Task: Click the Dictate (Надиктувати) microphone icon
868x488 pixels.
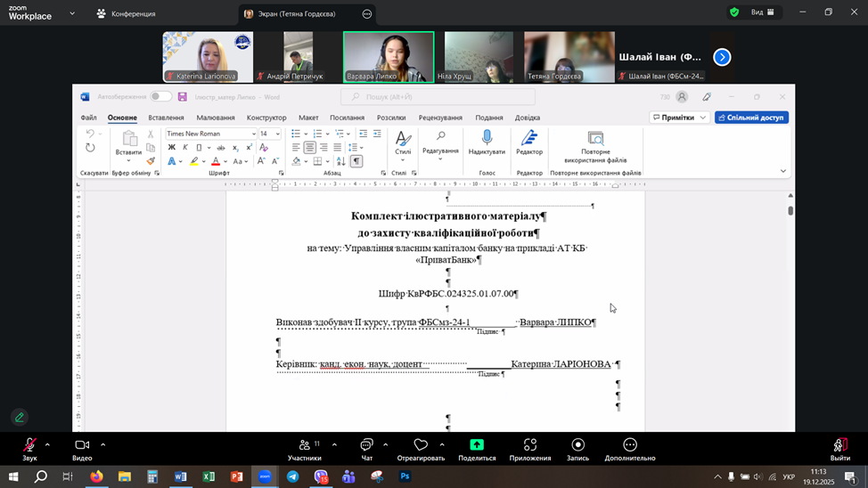Action: [x=487, y=137]
